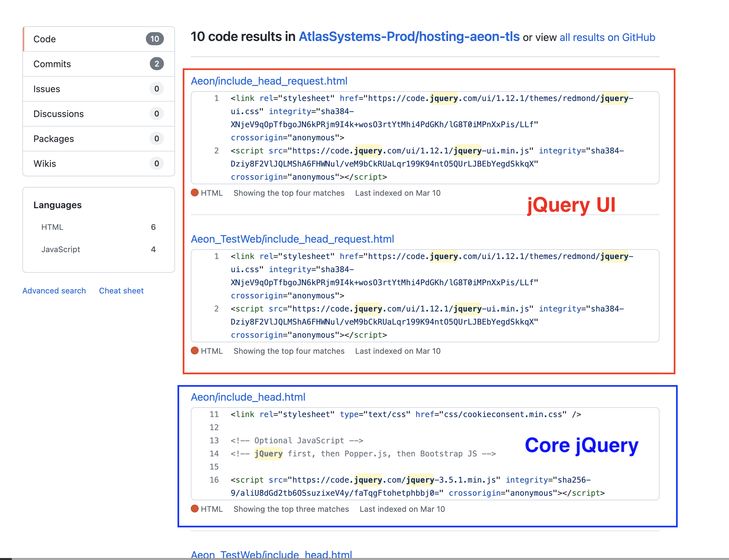Select the Issues filter in the sidebar

pos(47,89)
